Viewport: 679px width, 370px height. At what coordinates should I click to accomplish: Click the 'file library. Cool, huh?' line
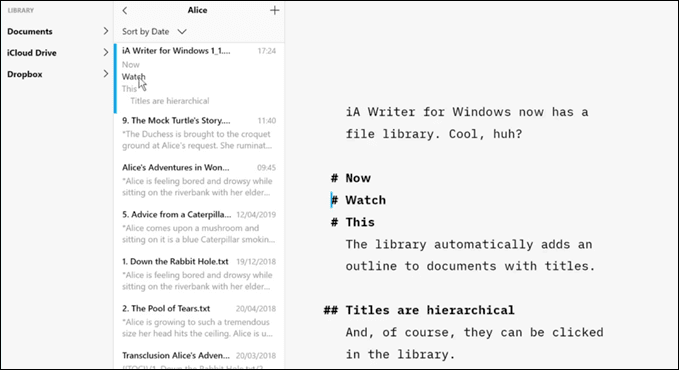[x=434, y=134]
